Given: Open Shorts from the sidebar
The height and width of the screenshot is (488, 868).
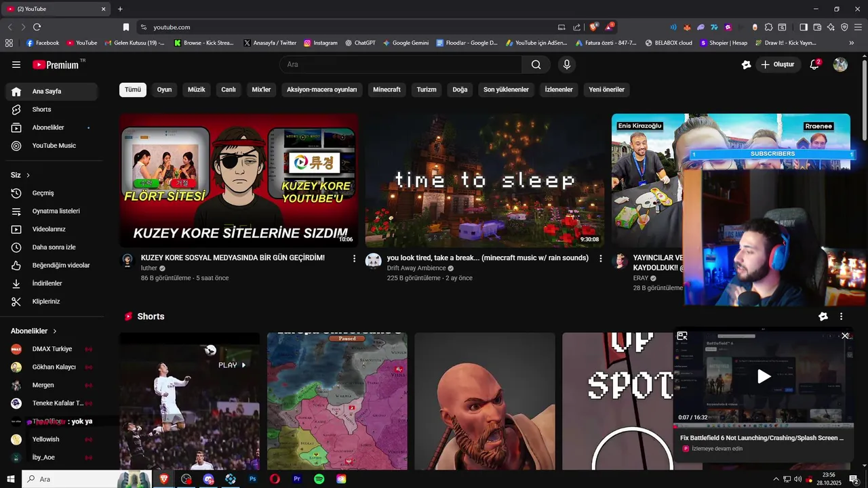Looking at the screenshot, I should pos(52,109).
